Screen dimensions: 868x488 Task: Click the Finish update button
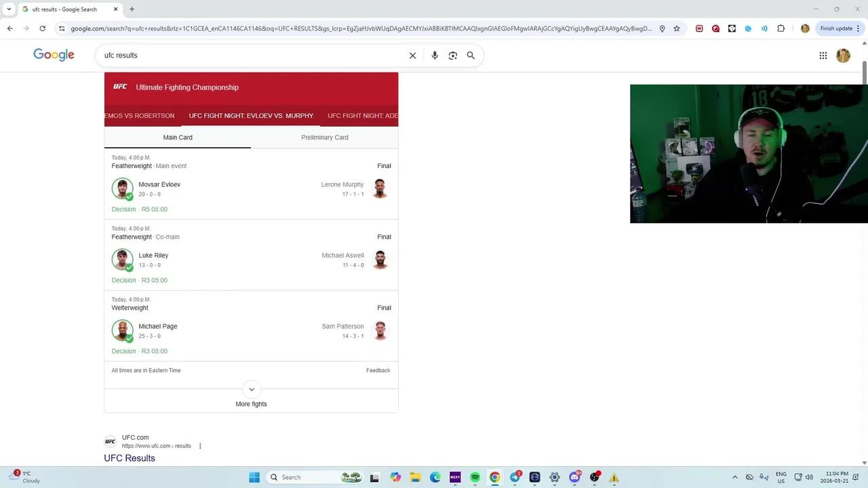[x=840, y=28]
